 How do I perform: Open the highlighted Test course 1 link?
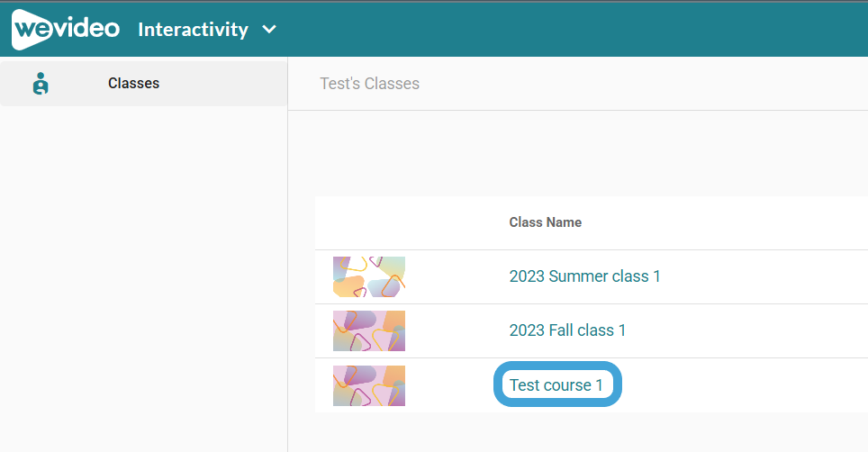coord(556,385)
